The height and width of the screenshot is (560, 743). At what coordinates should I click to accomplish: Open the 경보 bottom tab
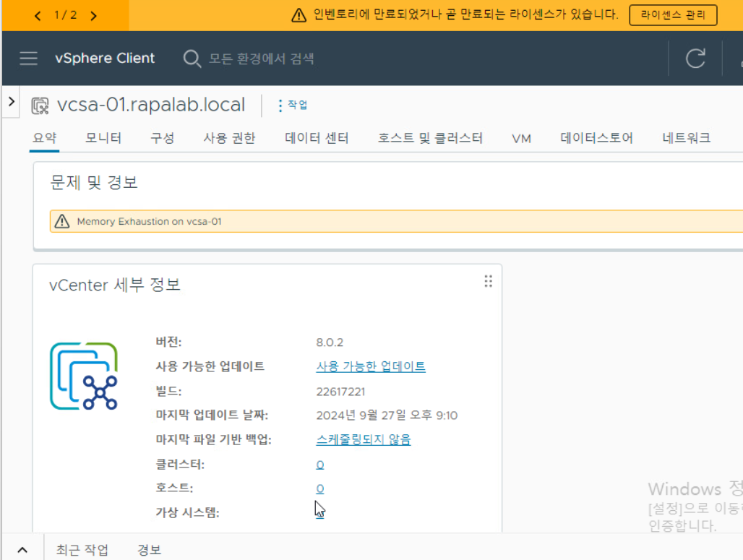pos(150,550)
